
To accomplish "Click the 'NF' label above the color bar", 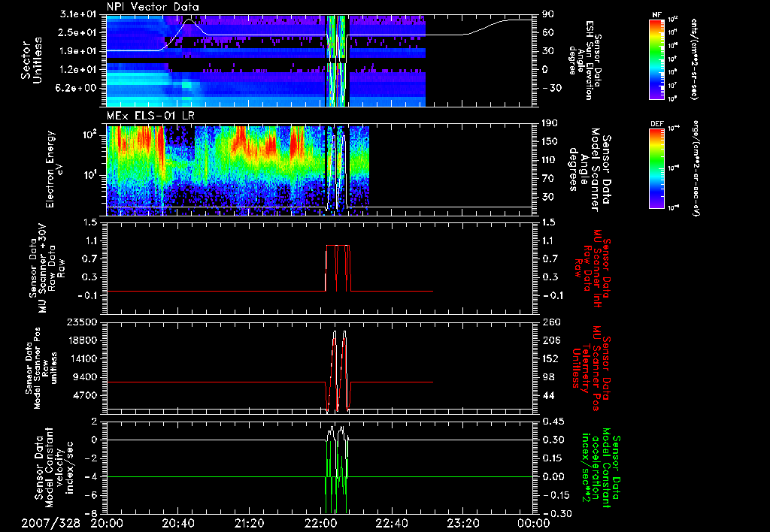I will [x=657, y=15].
